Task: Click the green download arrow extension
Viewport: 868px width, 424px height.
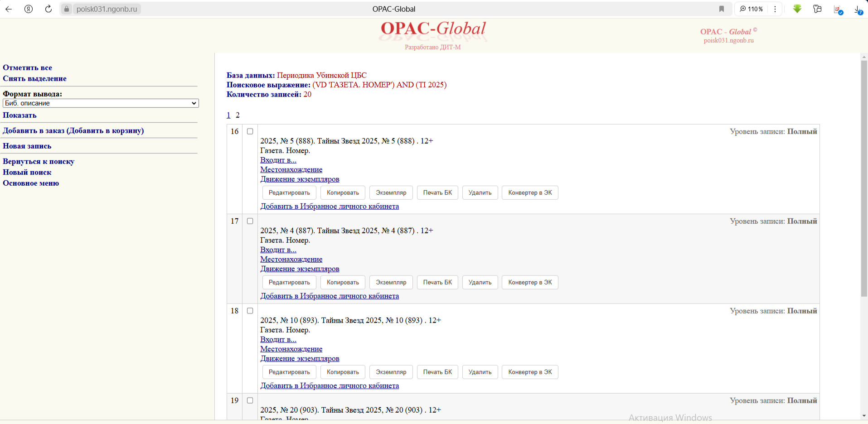Action: tap(797, 9)
